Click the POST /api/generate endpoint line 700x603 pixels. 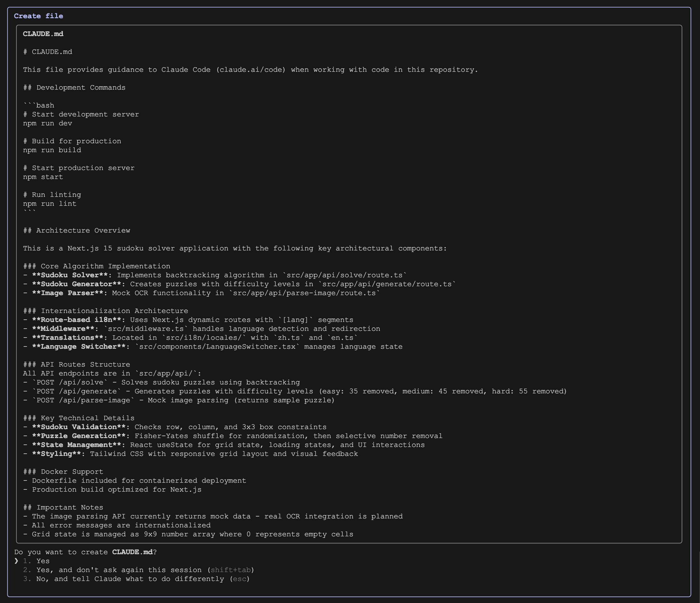(295, 391)
